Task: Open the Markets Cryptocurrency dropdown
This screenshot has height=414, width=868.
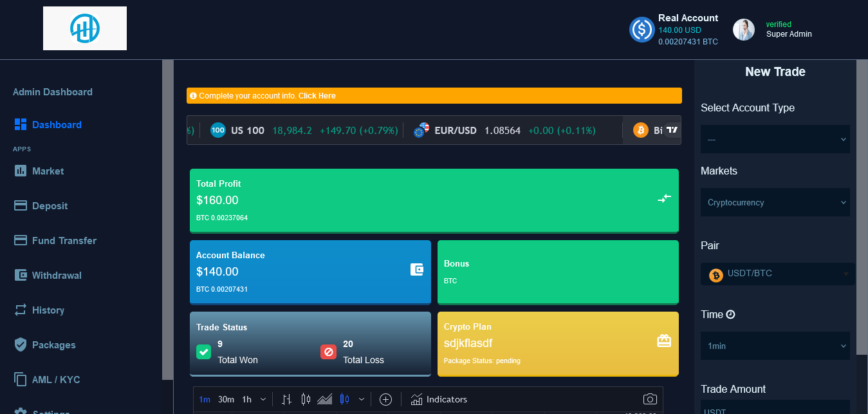Action: 775,202
